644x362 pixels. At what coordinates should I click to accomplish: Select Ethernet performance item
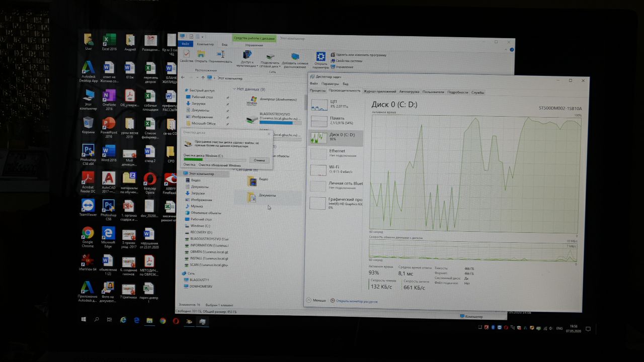(x=335, y=153)
